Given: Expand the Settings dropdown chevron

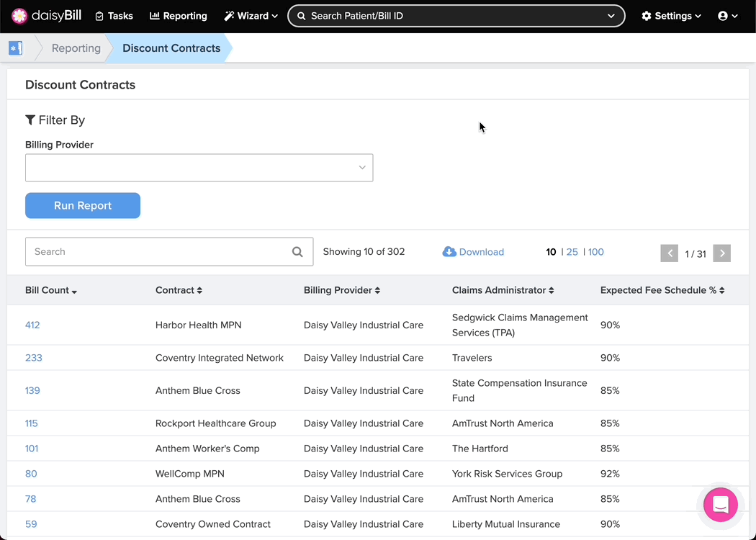Looking at the screenshot, I should click(698, 17).
